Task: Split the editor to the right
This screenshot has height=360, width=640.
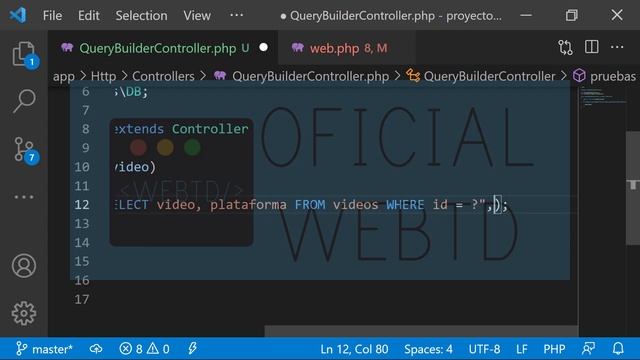Action: tap(591, 47)
